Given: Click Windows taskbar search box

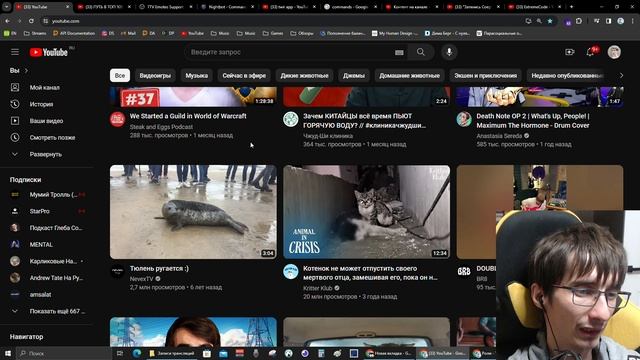Looking at the screenshot, I should (x=64, y=353).
